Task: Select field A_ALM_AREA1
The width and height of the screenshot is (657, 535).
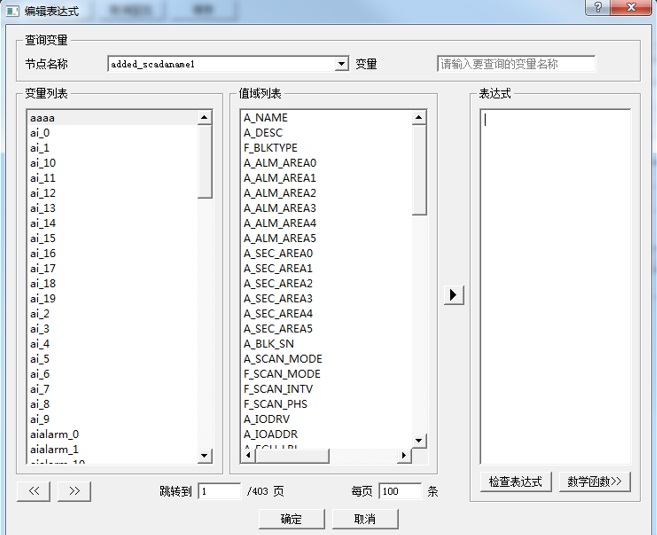Action: click(x=327, y=178)
